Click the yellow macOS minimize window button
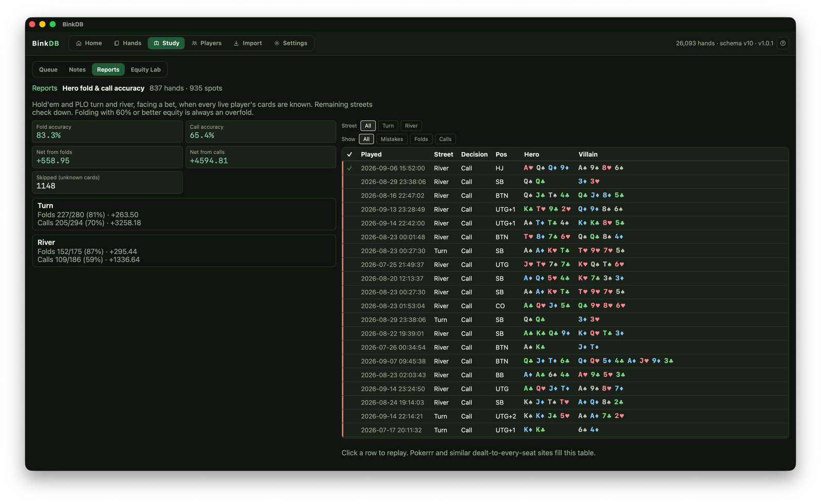Screen dimensions: 821x504 click(42, 24)
